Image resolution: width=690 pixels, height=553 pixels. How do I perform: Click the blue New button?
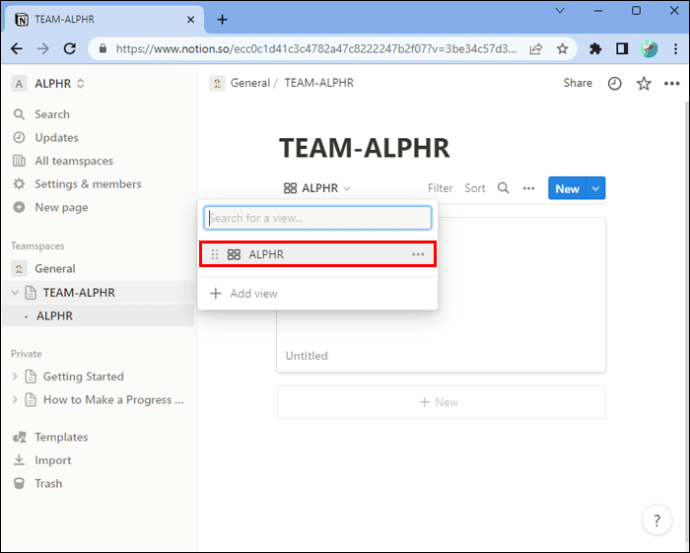point(567,188)
